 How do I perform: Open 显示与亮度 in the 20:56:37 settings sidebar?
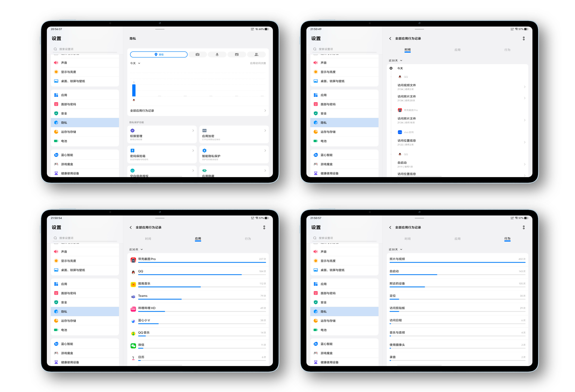[x=85, y=72]
